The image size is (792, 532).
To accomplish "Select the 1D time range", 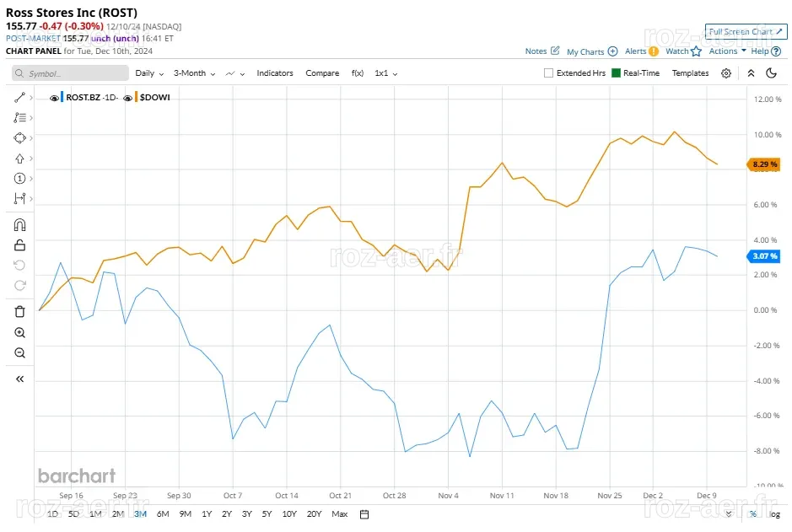I will pos(52,514).
